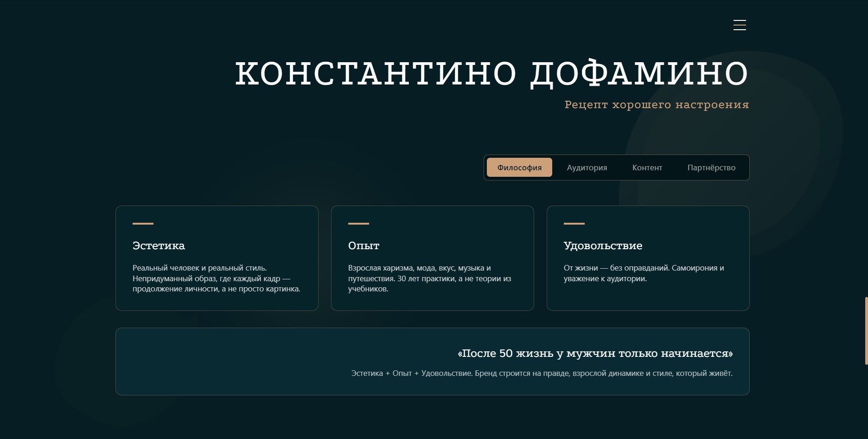This screenshot has height=439, width=868.
Task: Go to the Партнёрство tab
Action: click(x=711, y=168)
